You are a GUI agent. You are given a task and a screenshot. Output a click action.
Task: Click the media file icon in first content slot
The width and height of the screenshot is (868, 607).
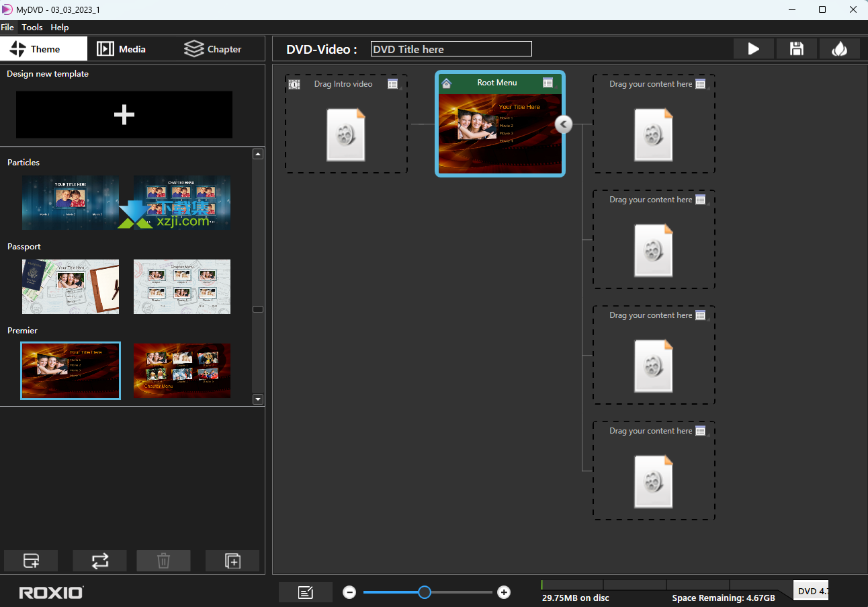point(654,135)
